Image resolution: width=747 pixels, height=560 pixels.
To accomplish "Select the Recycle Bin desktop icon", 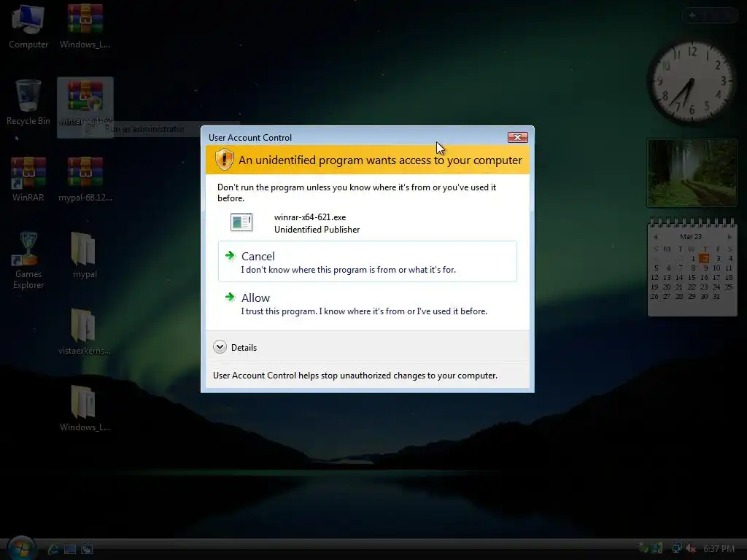I will click(28, 103).
